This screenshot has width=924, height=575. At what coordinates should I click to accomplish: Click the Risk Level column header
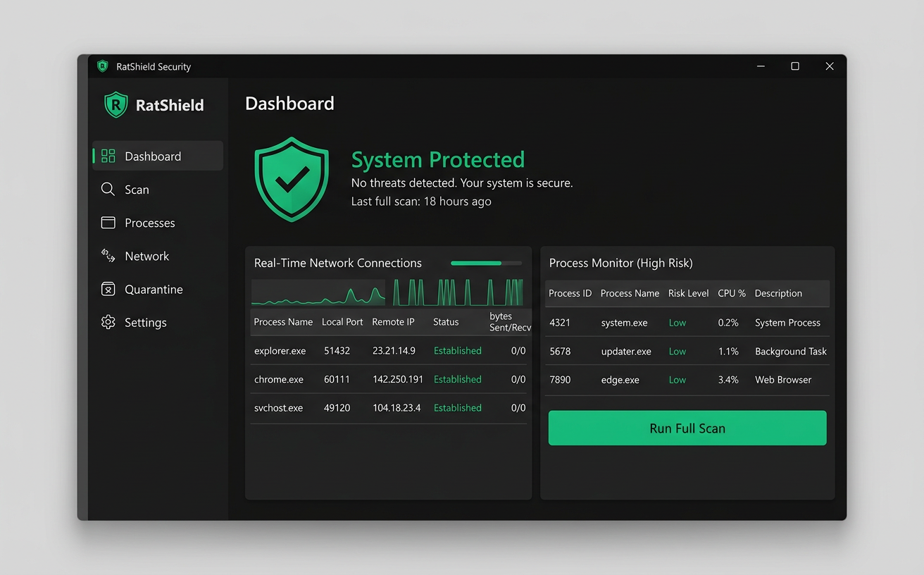click(688, 293)
